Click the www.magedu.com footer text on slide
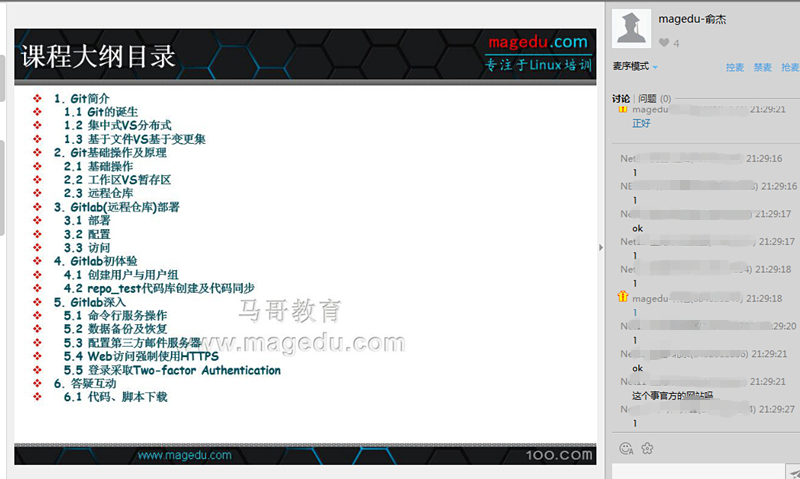The height and width of the screenshot is (479, 800). click(184, 455)
